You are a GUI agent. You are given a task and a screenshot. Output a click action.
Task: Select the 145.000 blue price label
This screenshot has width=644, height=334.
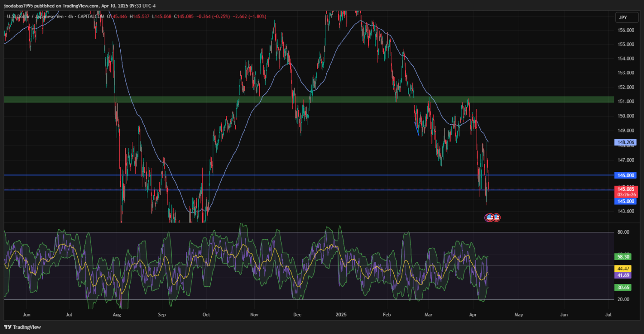[x=626, y=201]
